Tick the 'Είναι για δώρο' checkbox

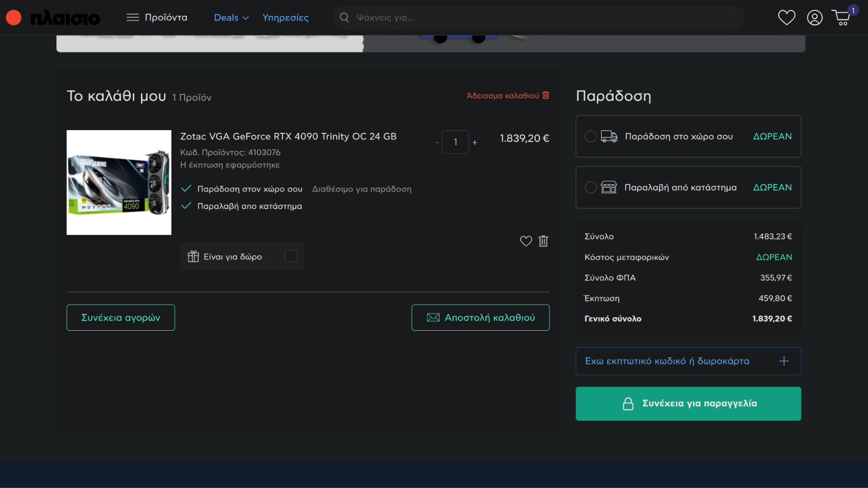[x=291, y=256]
